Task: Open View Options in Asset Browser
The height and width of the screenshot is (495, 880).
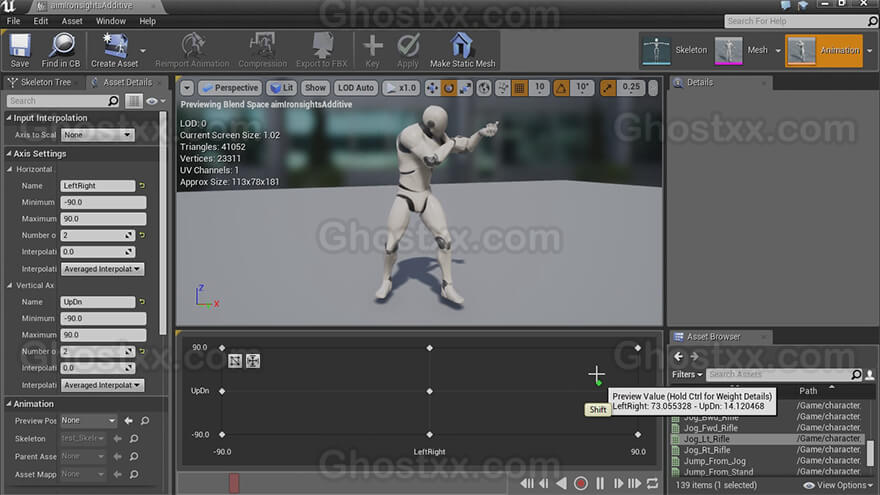Action: [838, 485]
